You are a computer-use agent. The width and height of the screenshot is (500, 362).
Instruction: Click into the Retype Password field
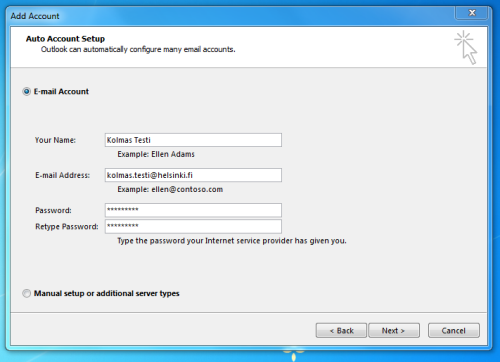[193, 226]
